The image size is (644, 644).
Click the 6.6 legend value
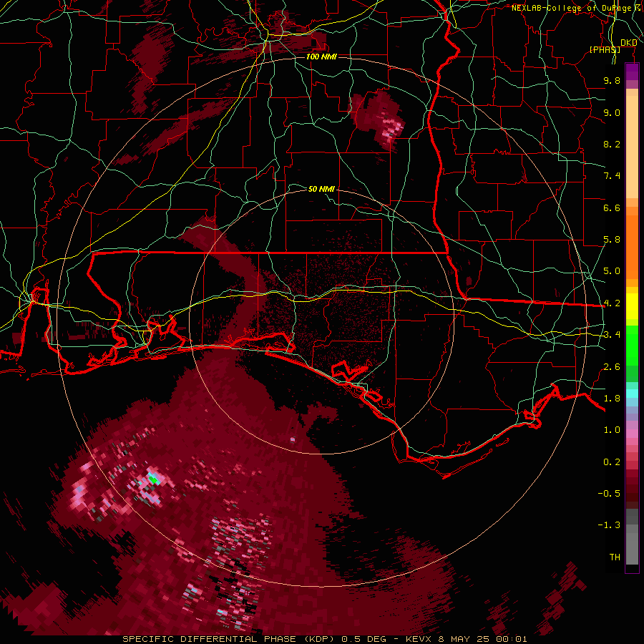click(612, 208)
